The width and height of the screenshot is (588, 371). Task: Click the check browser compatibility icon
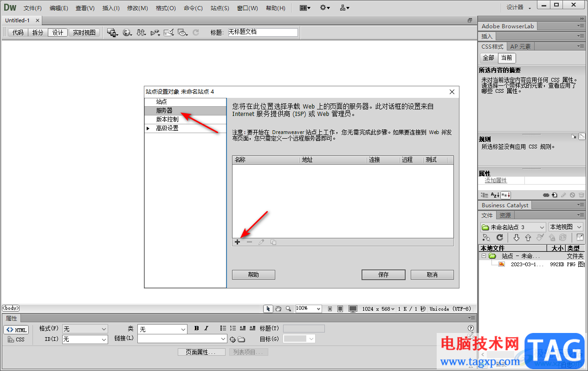coord(169,32)
